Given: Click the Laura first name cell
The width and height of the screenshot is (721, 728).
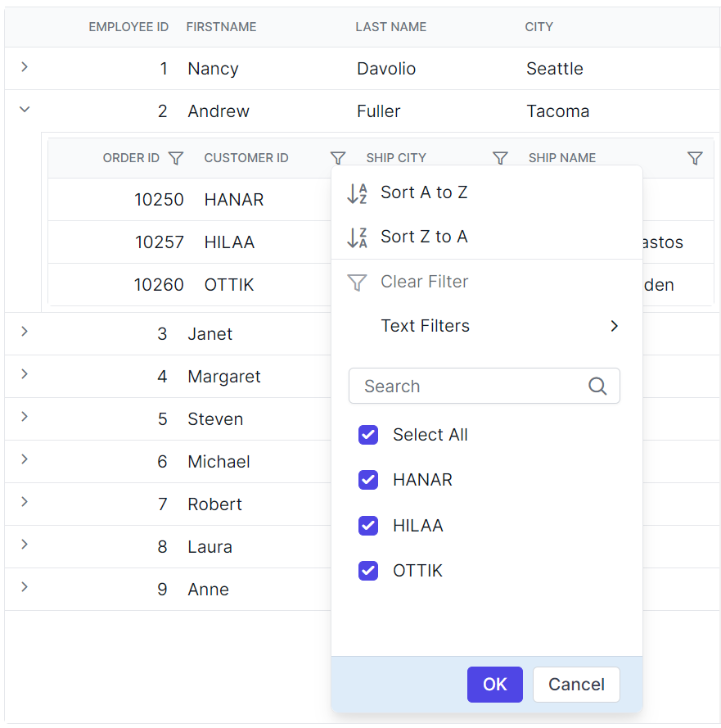Looking at the screenshot, I should [210, 547].
